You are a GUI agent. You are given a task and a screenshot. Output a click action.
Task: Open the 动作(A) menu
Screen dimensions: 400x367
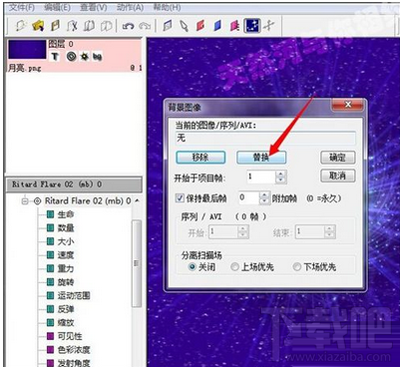click(130, 7)
